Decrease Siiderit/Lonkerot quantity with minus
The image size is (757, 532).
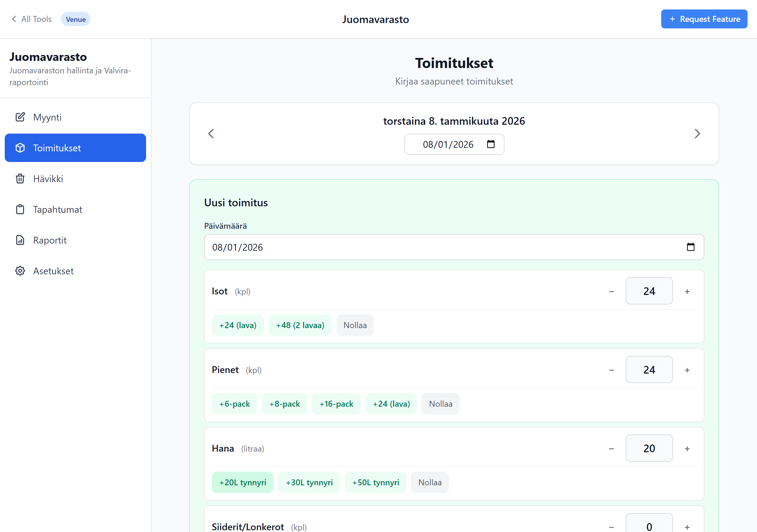(611, 527)
